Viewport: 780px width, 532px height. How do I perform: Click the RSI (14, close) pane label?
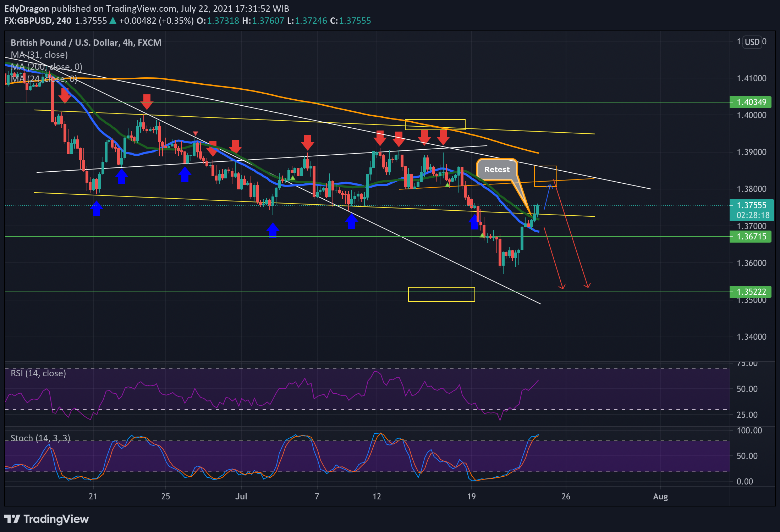(x=38, y=373)
